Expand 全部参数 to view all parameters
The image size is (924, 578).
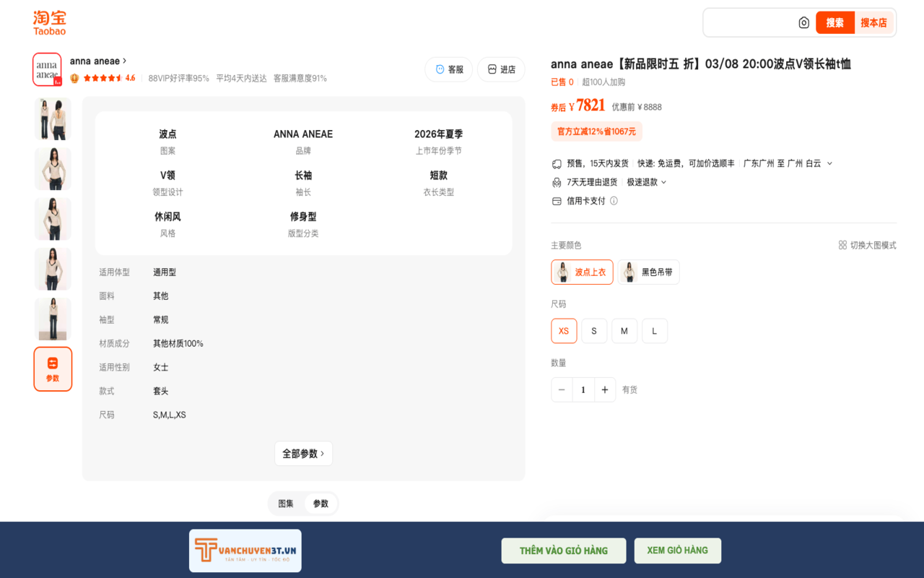303,454
